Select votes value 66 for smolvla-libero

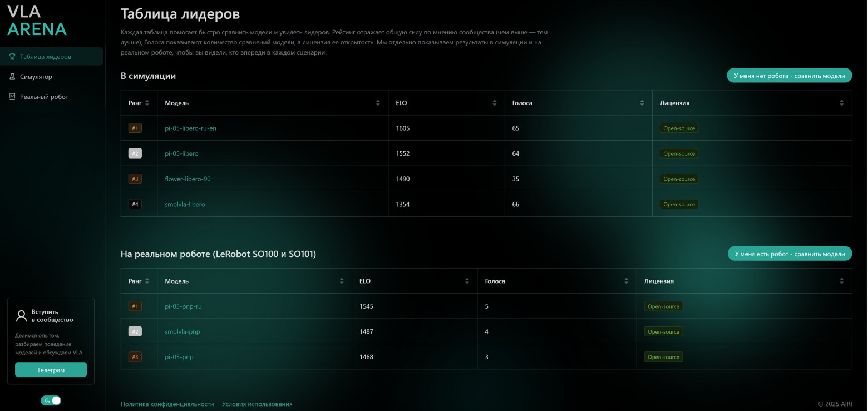coord(516,205)
